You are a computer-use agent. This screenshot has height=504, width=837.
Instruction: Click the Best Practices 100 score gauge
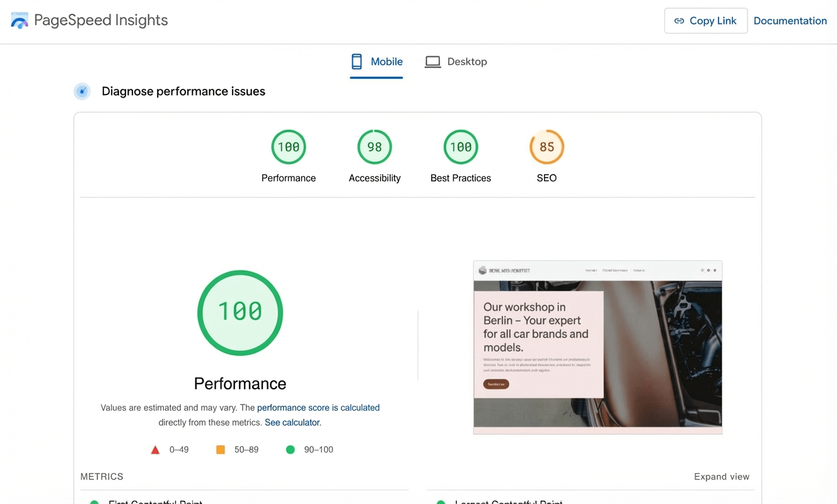point(461,147)
